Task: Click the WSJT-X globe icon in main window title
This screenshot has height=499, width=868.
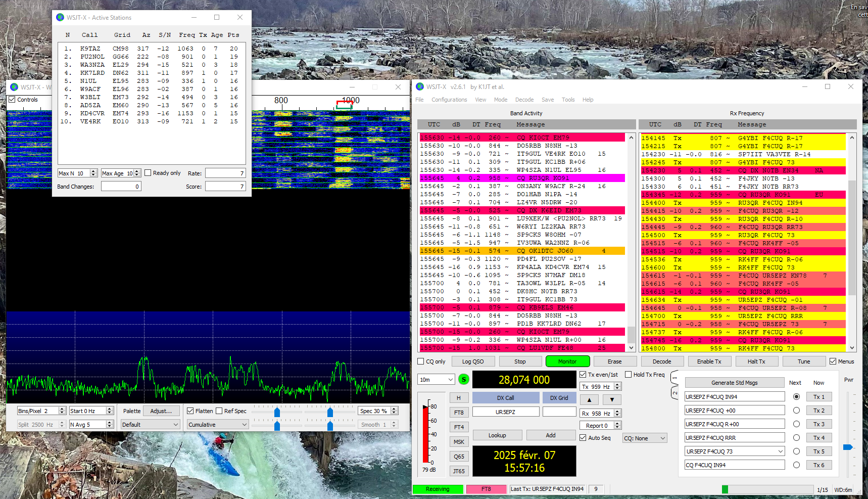Action: [x=419, y=86]
